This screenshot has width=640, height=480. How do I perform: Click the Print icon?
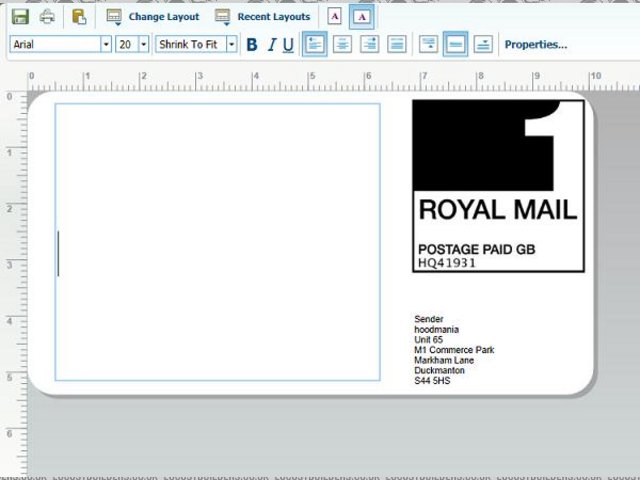click(47, 17)
